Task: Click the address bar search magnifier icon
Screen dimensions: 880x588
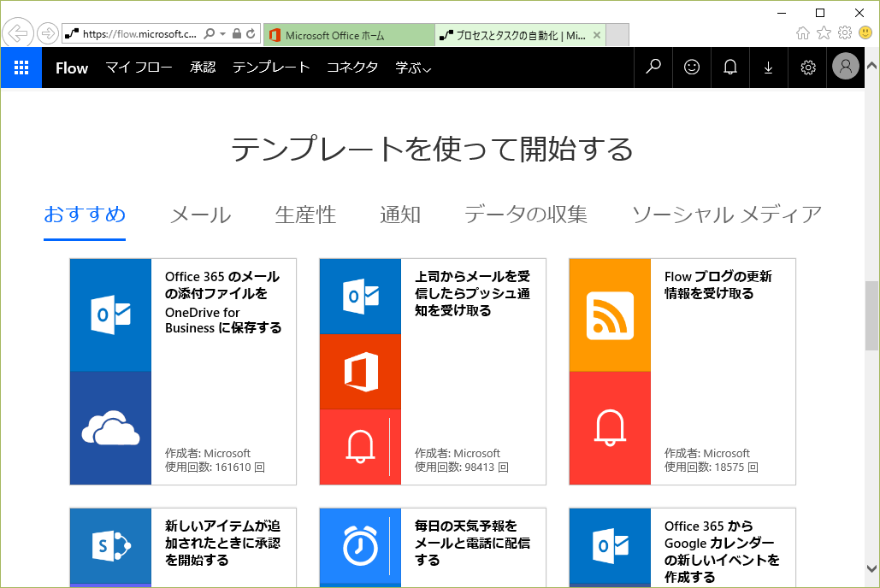Action: pos(209,33)
